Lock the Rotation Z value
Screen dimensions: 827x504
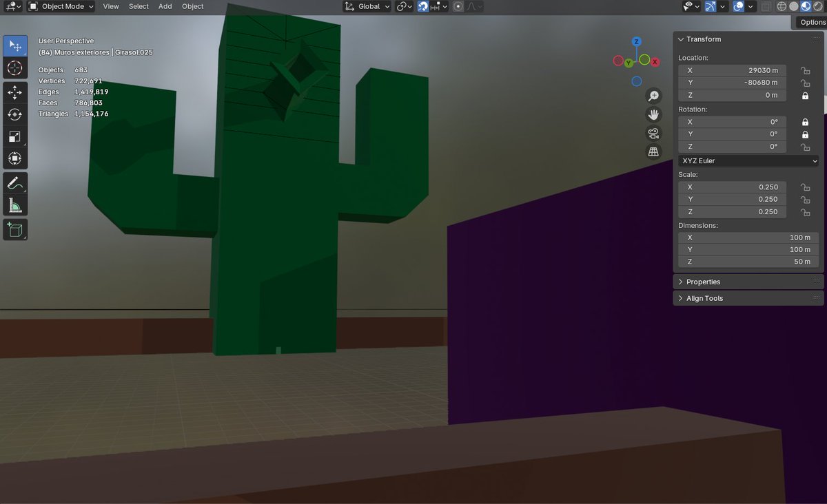coord(804,147)
